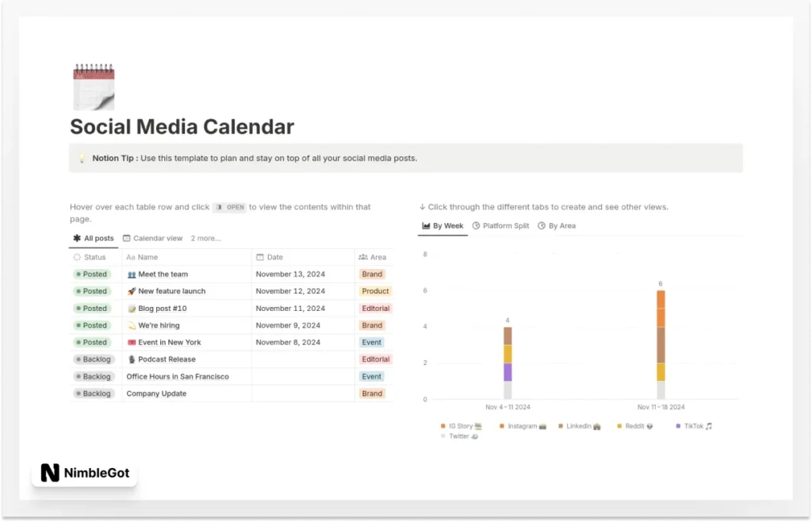Click the lightbulb icon in the Notion Tip banner
812x522 pixels.
point(82,158)
